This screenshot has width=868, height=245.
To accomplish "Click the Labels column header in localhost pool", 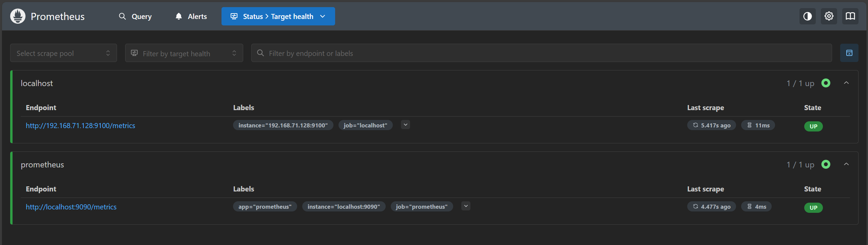I will pos(244,107).
